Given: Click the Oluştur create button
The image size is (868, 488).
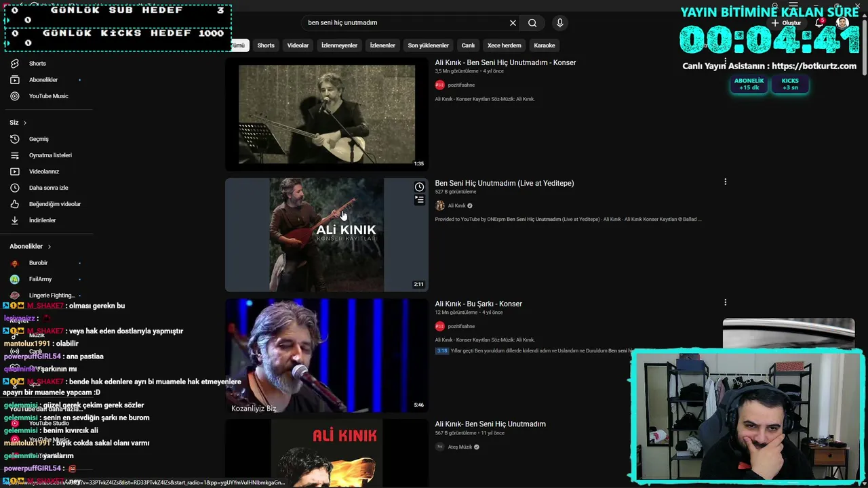Looking at the screenshot, I should (x=786, y=23).
